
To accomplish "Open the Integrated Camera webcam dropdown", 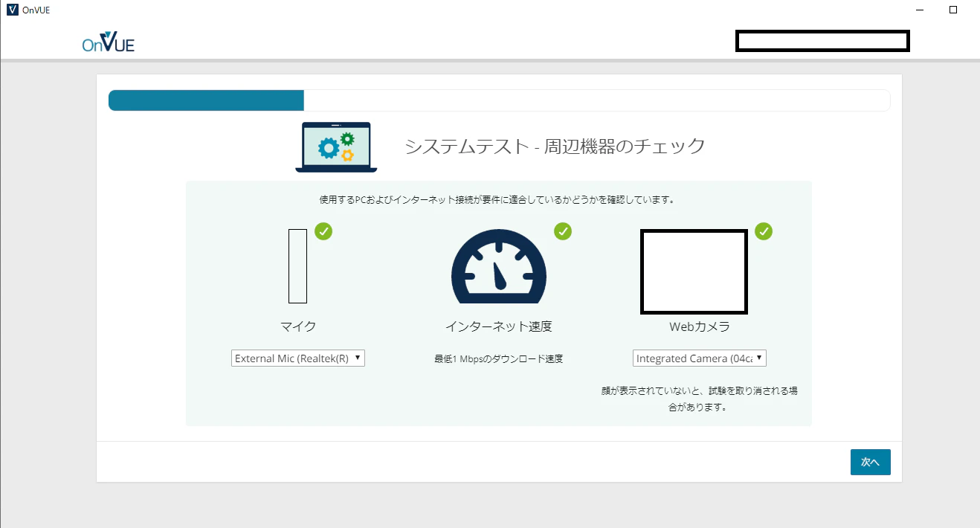I will click(700, 358).
